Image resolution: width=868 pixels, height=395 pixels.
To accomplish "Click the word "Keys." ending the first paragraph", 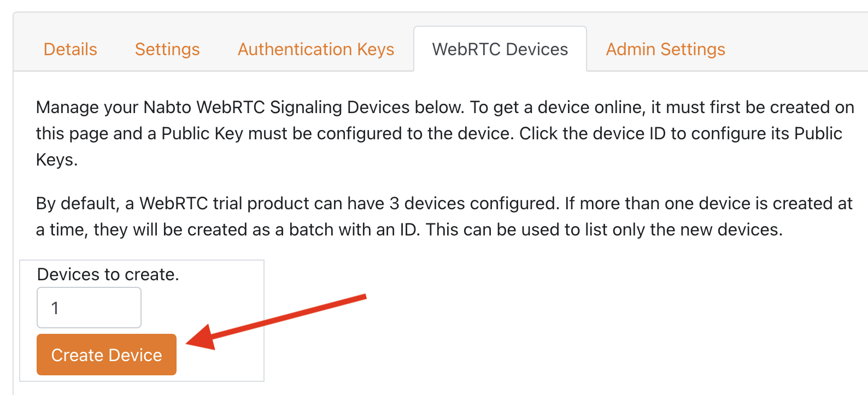I will [57, 160].
